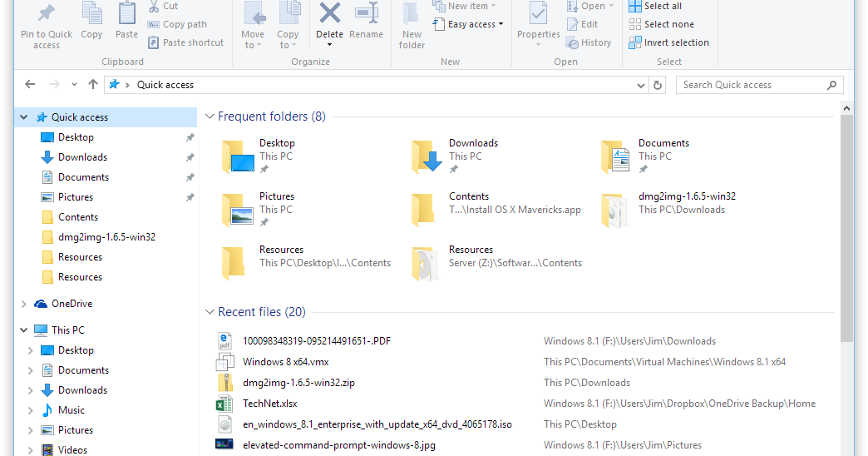The width and height of the screenshot is (868, 456).
Task: Click the Forward navigation arrow
Action: pyautogui.click(x=54, y=85)
